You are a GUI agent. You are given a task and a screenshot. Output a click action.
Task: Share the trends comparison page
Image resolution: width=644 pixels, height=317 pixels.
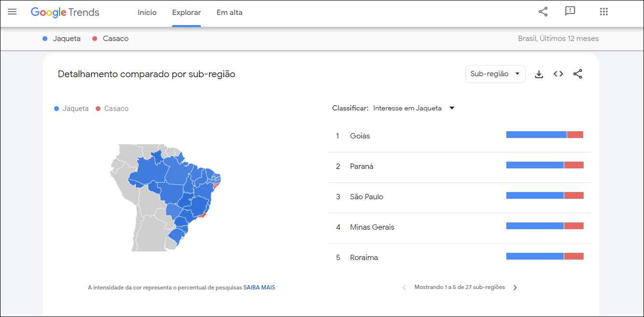click(x=543, y=12)
